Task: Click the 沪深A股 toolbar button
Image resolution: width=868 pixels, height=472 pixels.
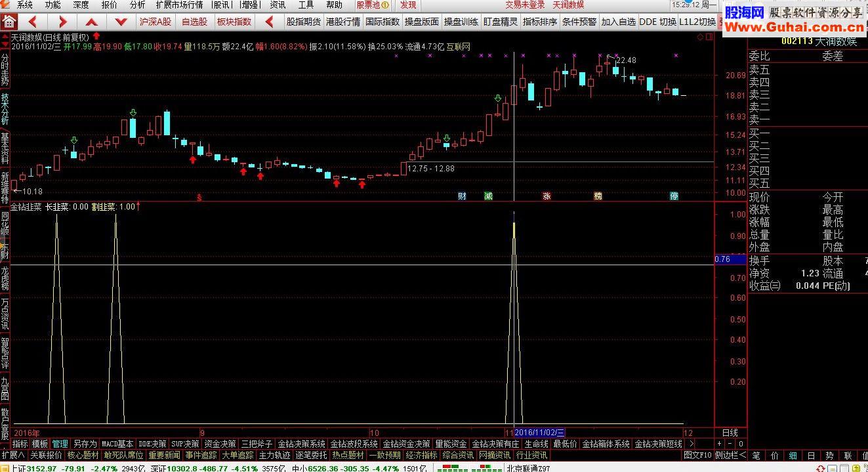Action: pyautogui.click(x=155, y=22)
